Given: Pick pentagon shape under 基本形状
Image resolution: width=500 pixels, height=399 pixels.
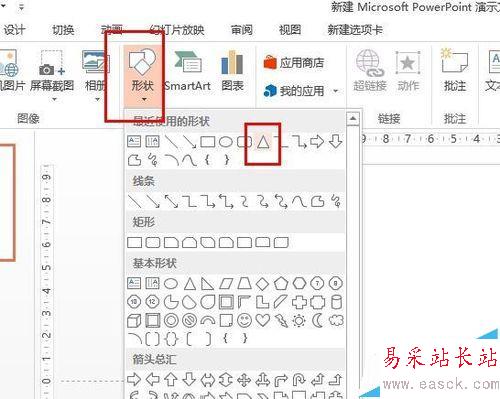Looking at the screenshot, I should 281,284.
